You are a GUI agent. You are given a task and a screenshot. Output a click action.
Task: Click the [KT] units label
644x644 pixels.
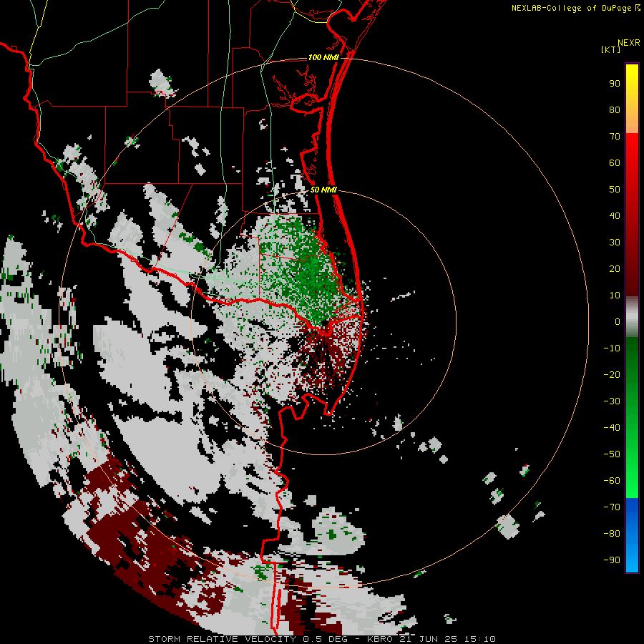point(611,49)
